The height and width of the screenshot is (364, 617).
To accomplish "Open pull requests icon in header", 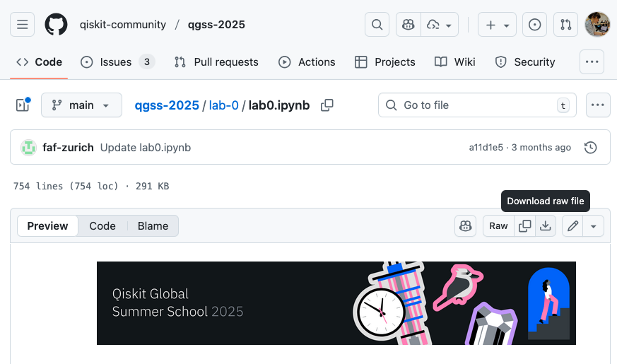I will tap(565, 25).
